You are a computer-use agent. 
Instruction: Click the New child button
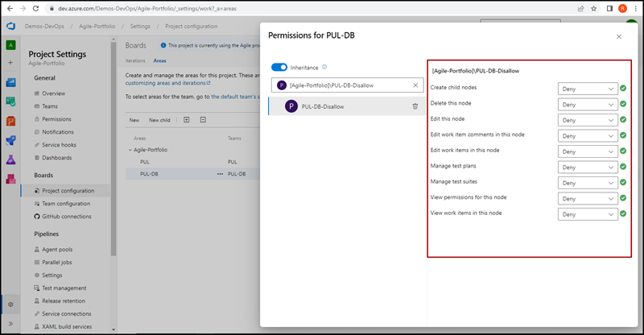coord(159,120)
